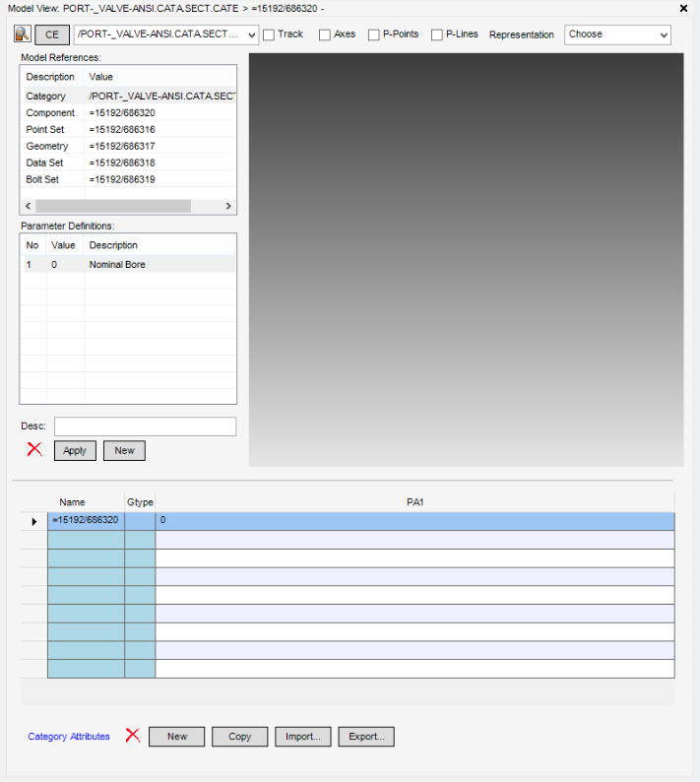Viewport: 700px width, 782px height.
Task: Toggle the Axes checkbox
Action: tap(325, 34)
